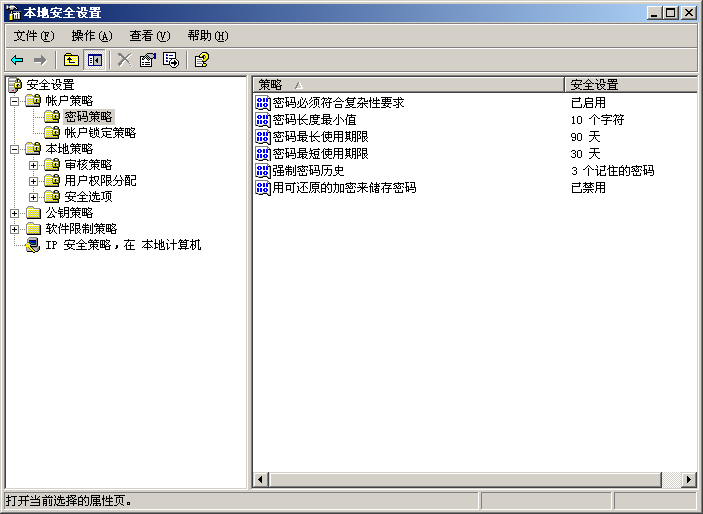Click the 安全选项 folder icon

[x=52, y=196]
